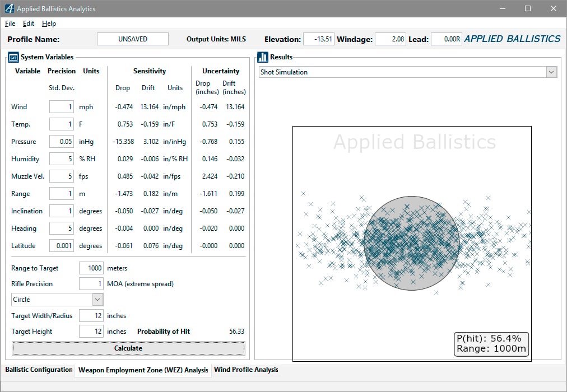Select the Weapon Employment Zone (WEZ) Analysis tab

pos(143,370)
